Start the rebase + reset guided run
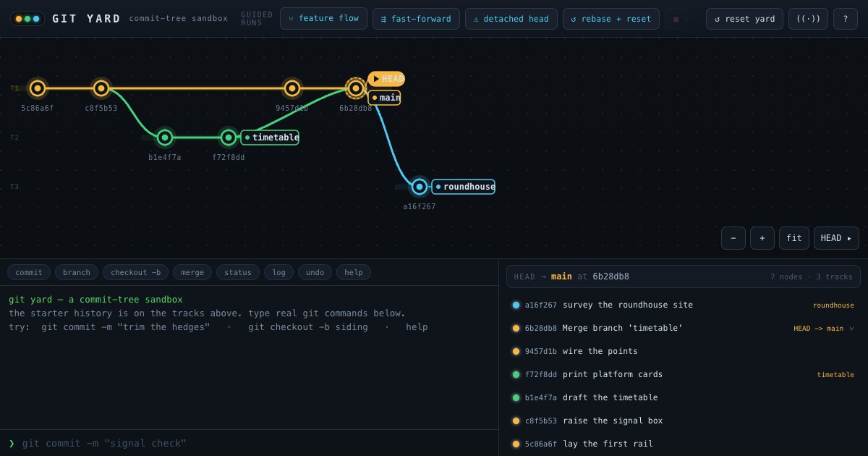The width and height of the screenshot is (868, 456). [611, 19]
